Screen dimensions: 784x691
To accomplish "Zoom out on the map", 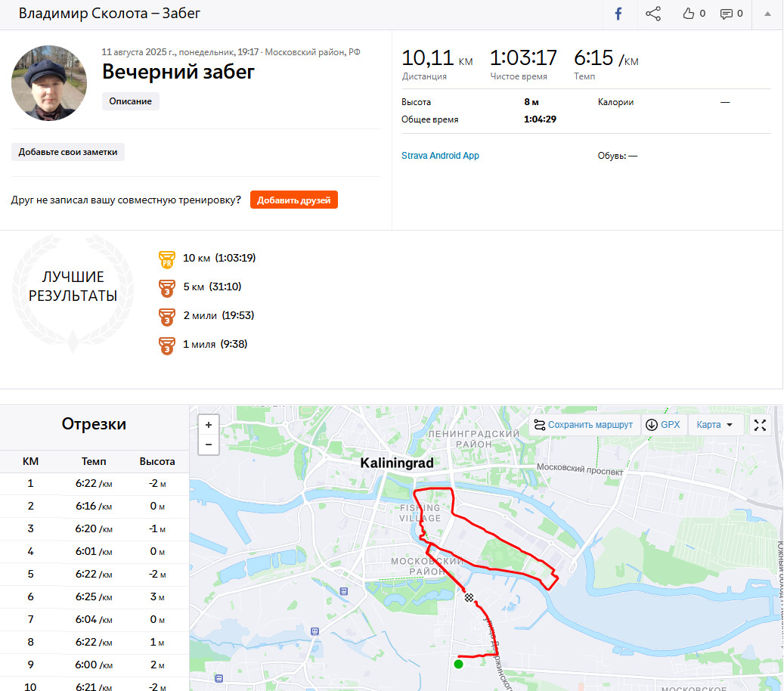I will [209, 445].
